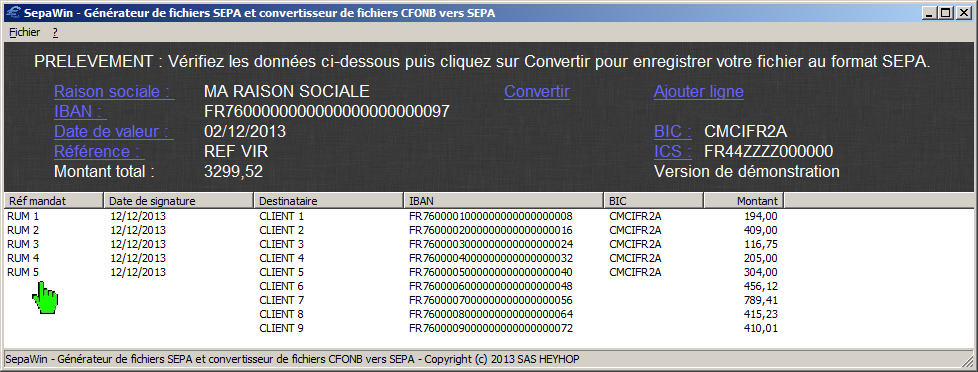Click the SepaWin euro icon in title bar
This screenshot has width=978, height=372.
click(x=12, y=12)
